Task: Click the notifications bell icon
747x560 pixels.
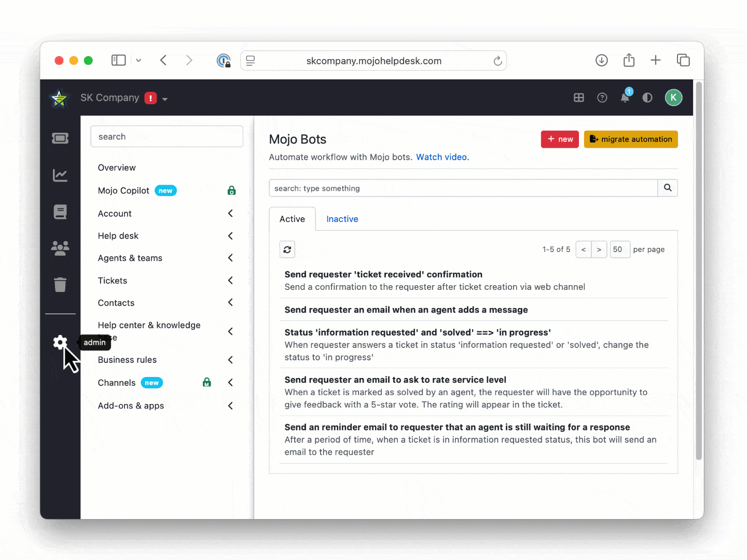Action: [x=625, y=97]
